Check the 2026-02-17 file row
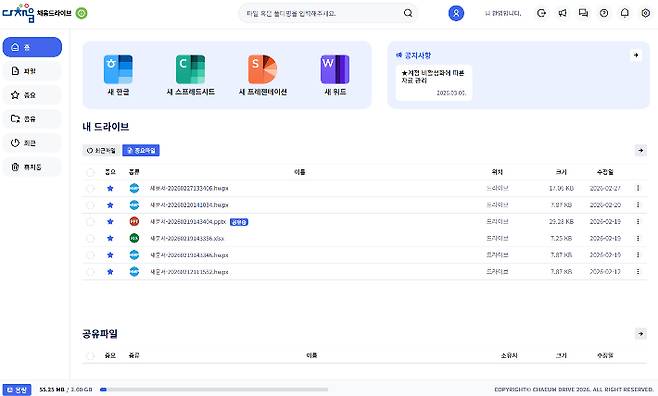 tap(90, 272)
